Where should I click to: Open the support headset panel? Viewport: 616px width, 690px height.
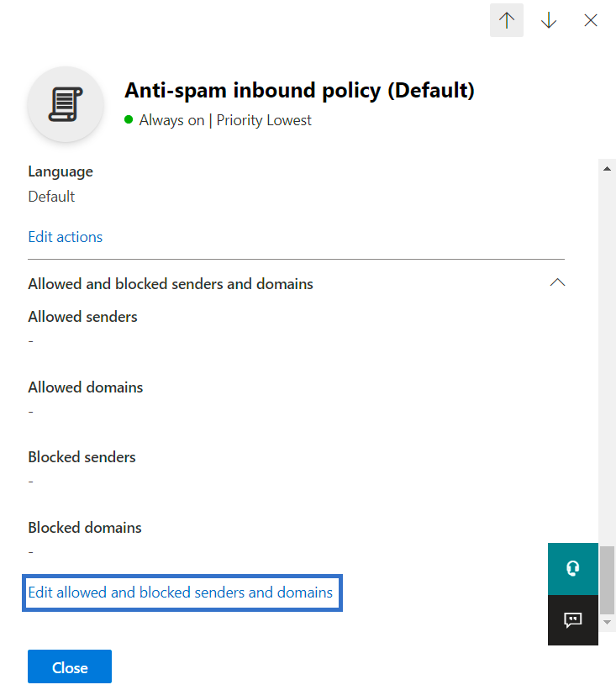point(572,568)
